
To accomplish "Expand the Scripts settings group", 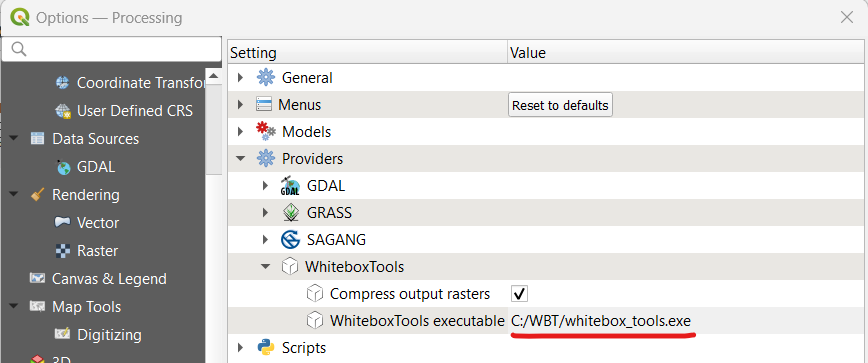I will click(240, 348).
